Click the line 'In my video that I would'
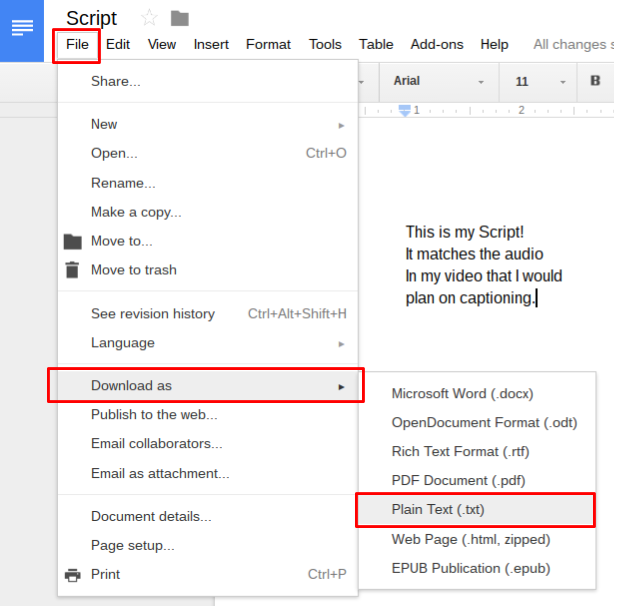Viewport: 631px width, 607px height. (484, 276)
